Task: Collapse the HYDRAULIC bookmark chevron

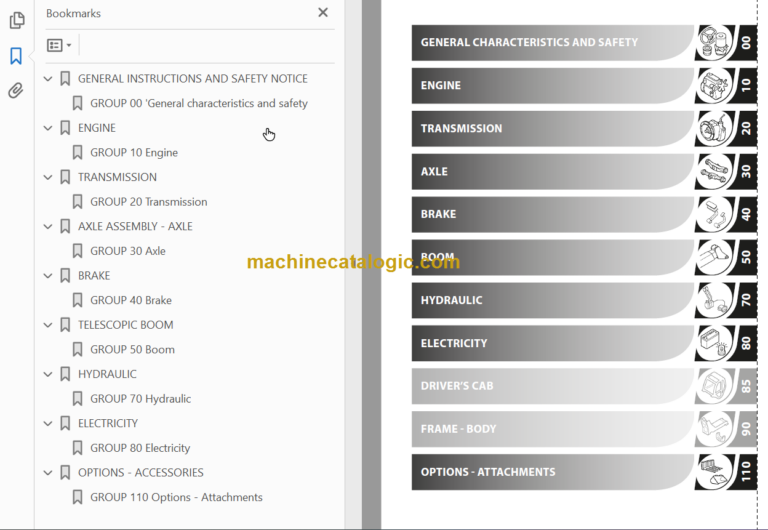Action: coord(48,374)
